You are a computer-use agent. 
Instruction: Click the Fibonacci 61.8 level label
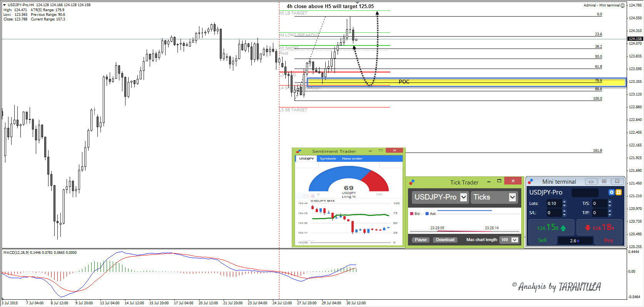599,67
